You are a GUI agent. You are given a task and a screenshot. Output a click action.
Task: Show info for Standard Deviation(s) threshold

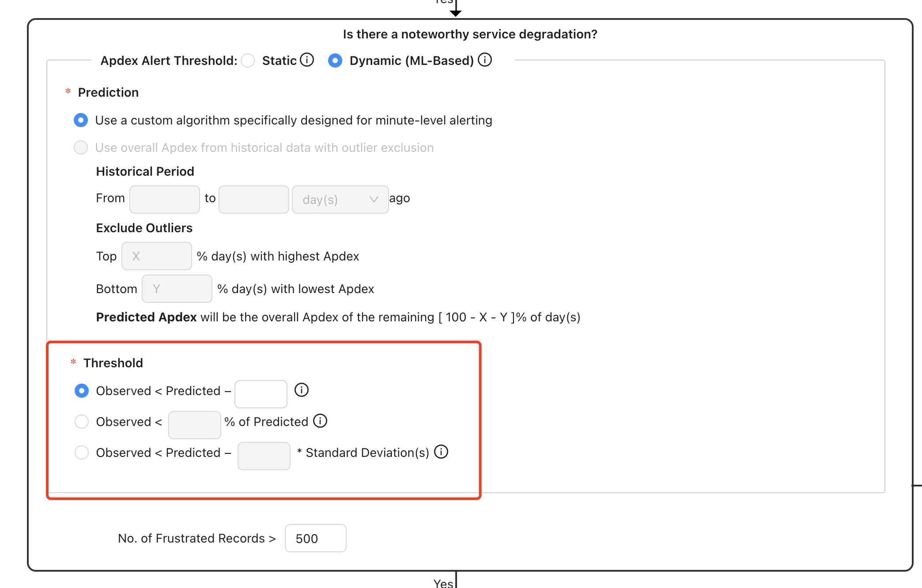coord(441,452)
